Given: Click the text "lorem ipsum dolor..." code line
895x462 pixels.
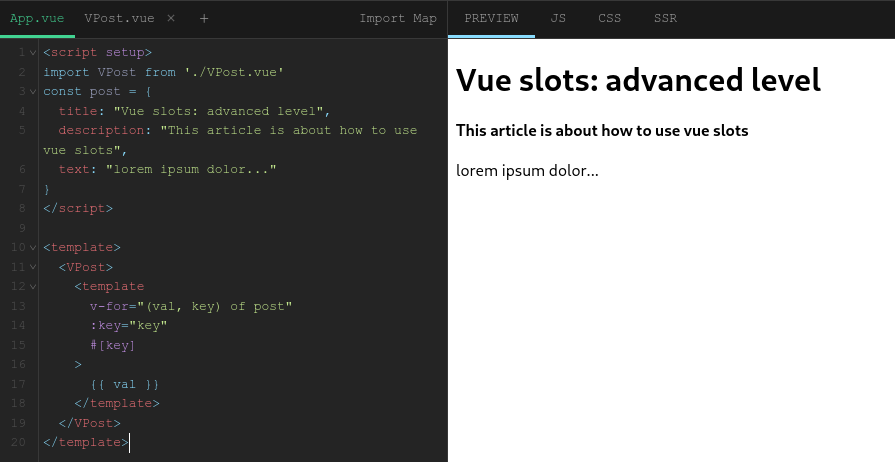Looking at the screenshot, I should tap(167, 169).
